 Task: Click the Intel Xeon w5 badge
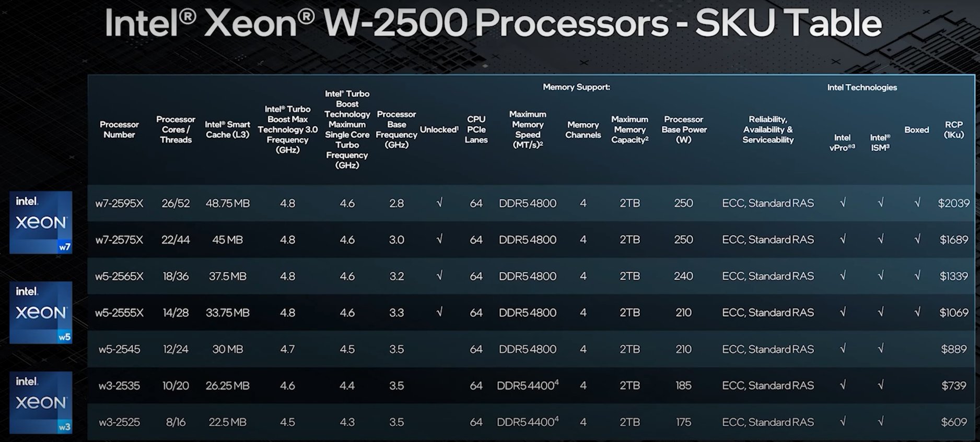point(41,313)
